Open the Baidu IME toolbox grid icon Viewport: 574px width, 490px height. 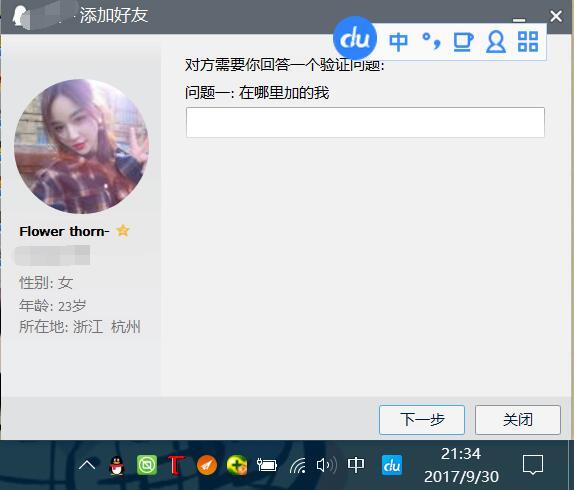[528, 41]
